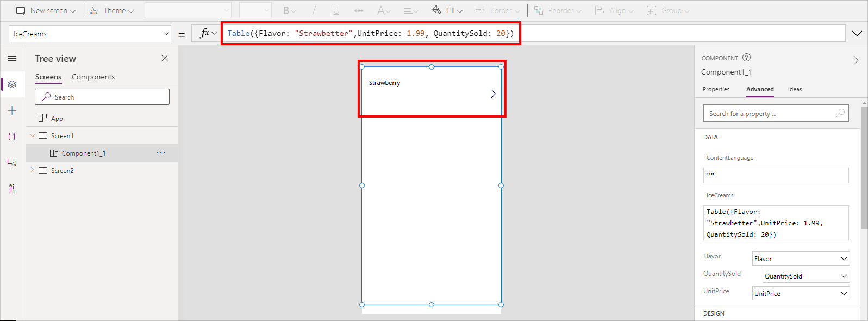
Task: Collapse the properties pane chevron
Action: tap(856, 60)
